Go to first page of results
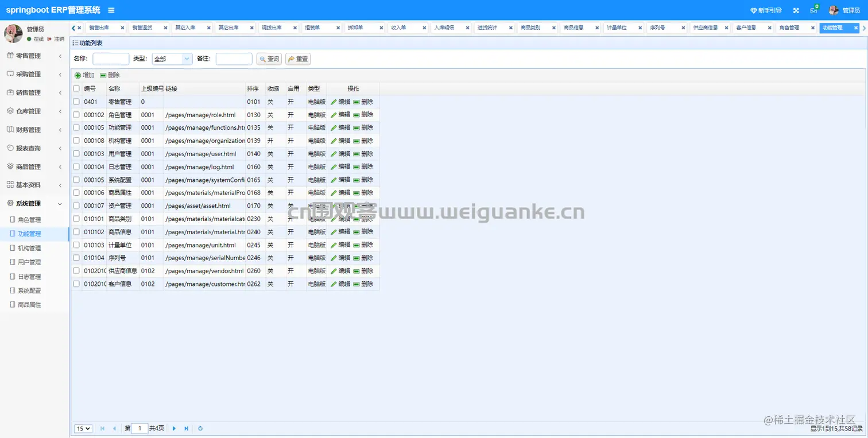 pos(103,428)
